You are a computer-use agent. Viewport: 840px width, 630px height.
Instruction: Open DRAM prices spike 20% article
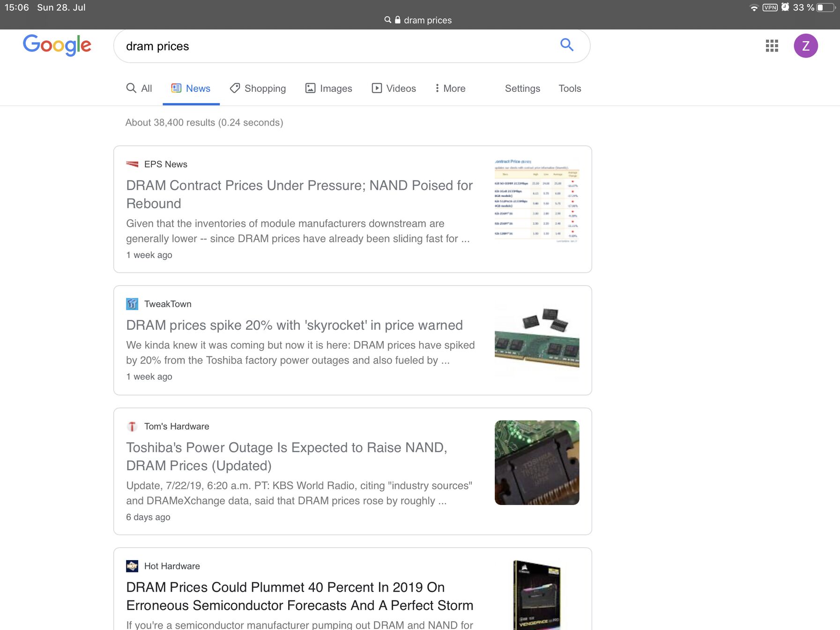click(294, 325)
